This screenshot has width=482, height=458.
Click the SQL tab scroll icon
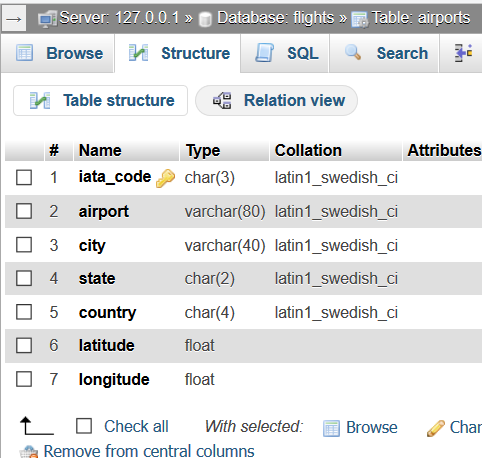(x=265, y=53)
